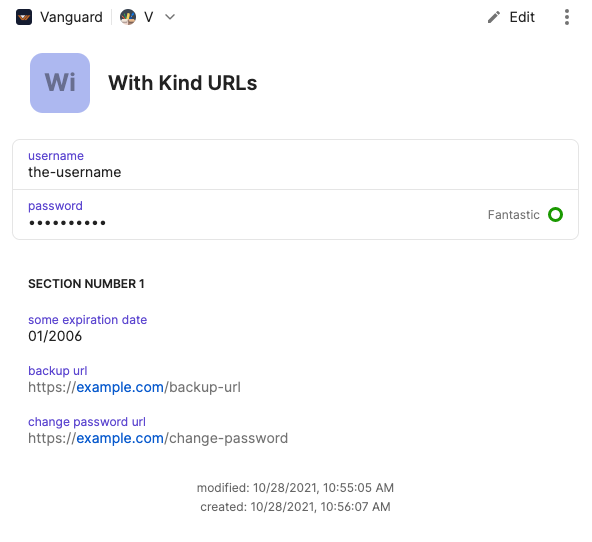Click the green password strength circle
The height and width of the screenshot is (542, 592).
(555, 214)
